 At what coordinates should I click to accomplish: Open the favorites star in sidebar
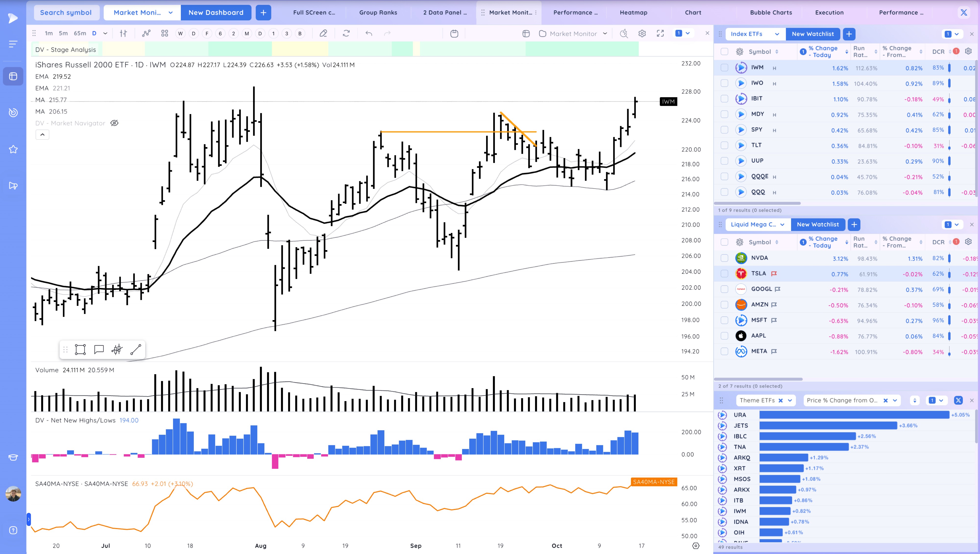[13, 149]
